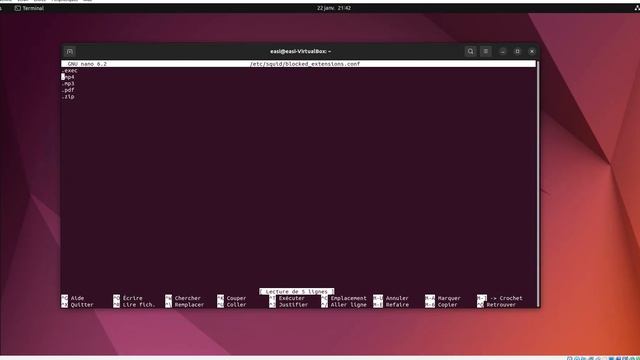
Task: Open the terminal search icon
Action: click(470, 51)
